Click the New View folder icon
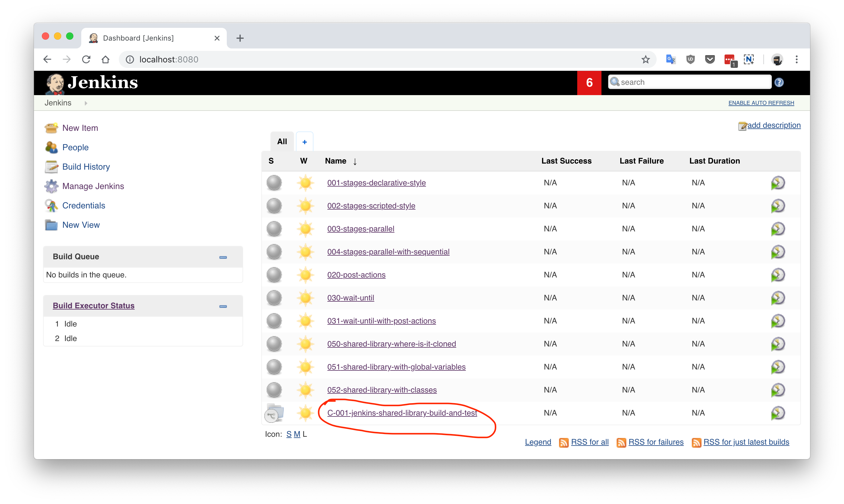The image size is (844, 504). pos(51,225)
